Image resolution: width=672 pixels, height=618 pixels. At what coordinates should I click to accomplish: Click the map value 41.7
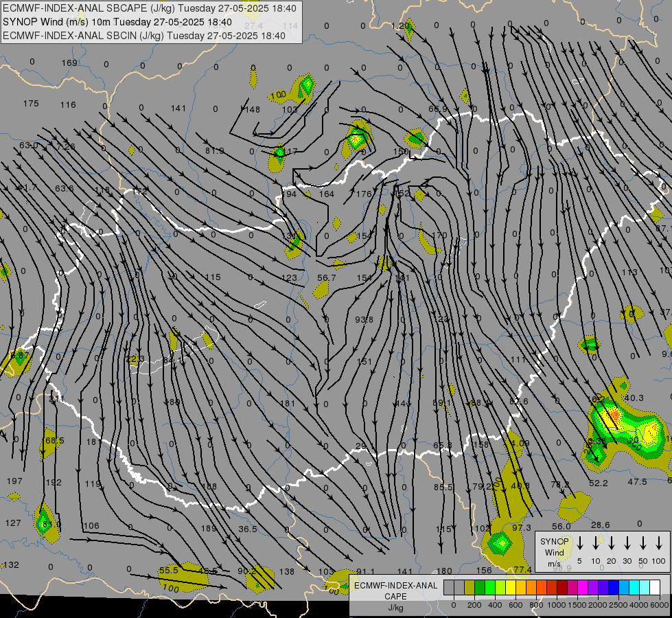(x=27, y=187)
